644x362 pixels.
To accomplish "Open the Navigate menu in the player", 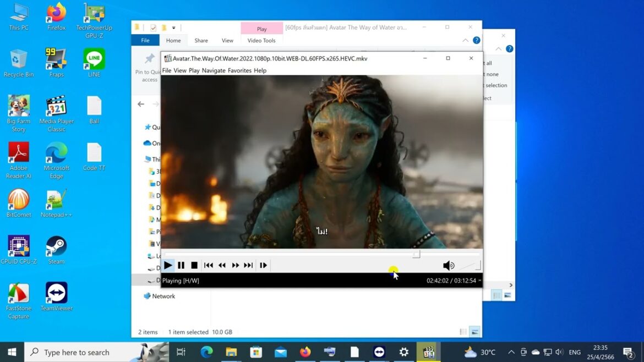I will tap(214, 70).
